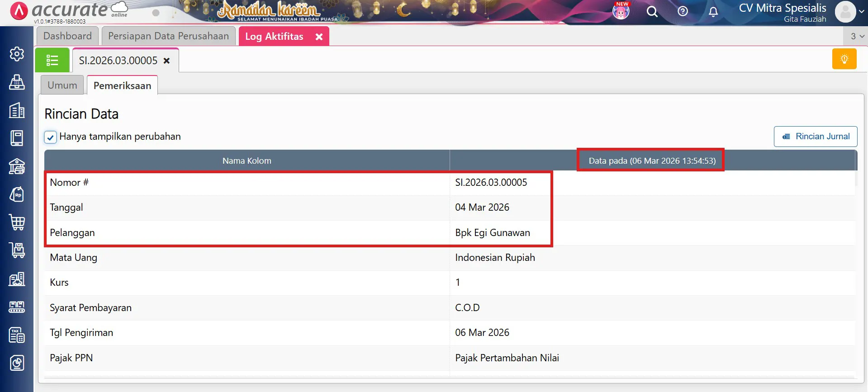The height and width of the screenshot is (392, 868).
Task: Uncheck Hanya tampilkan perubahan checkbox
Action: (51, 137)
